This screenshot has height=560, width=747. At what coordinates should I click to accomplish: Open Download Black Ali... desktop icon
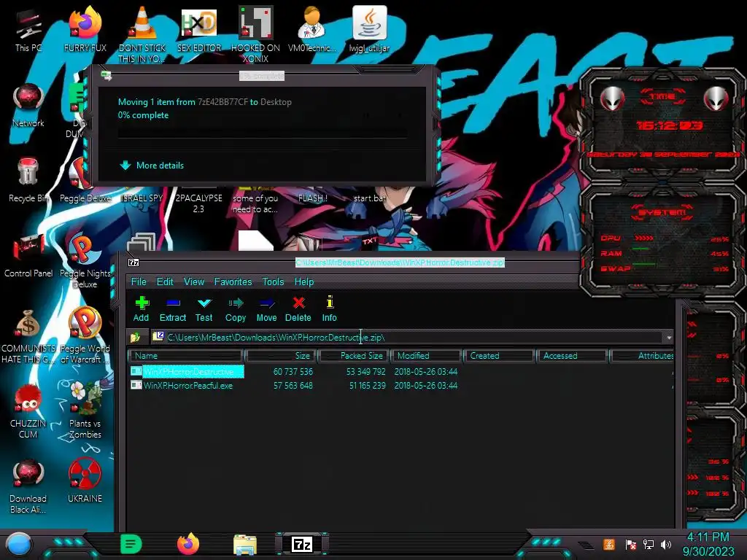28,486
